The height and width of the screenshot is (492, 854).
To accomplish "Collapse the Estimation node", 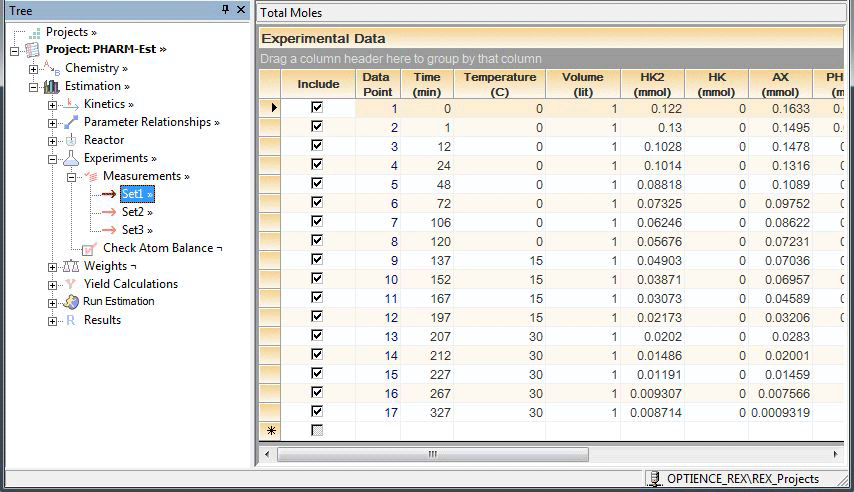I will (x=33, y=87).
